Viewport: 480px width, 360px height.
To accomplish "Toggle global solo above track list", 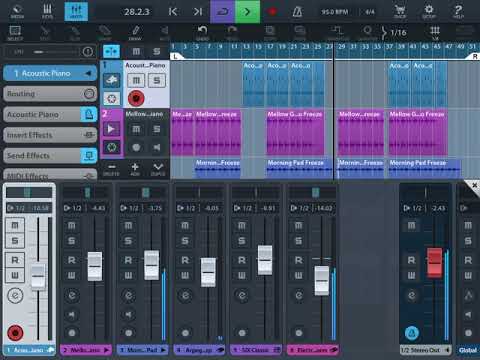I will 157,51.
